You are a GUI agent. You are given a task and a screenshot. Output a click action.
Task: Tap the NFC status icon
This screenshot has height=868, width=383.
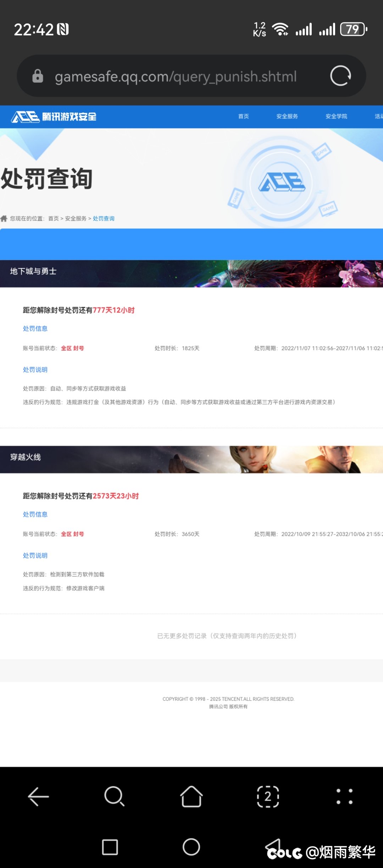click(x=63, y=29)
